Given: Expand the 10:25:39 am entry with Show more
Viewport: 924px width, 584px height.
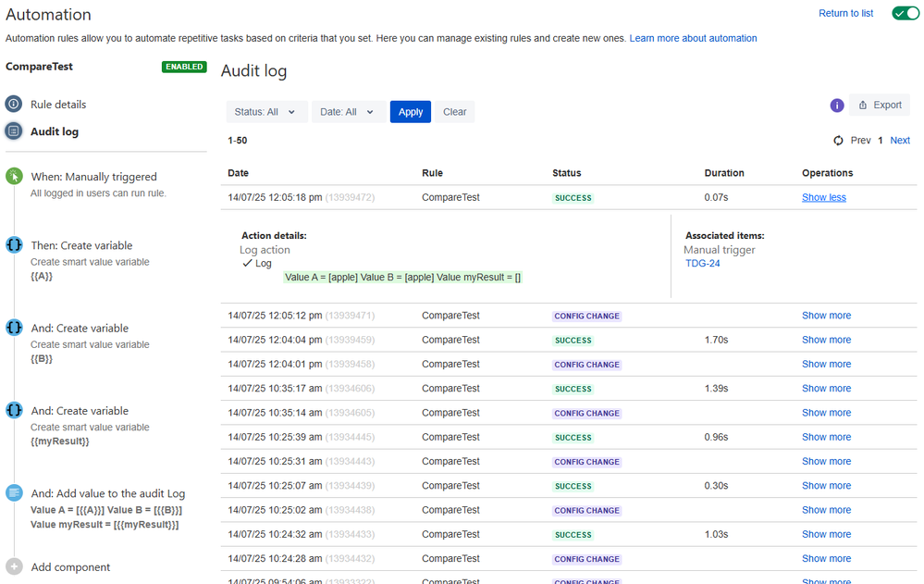Looking at the screenshot, I should pyautogui.click(x=826, y=437).
